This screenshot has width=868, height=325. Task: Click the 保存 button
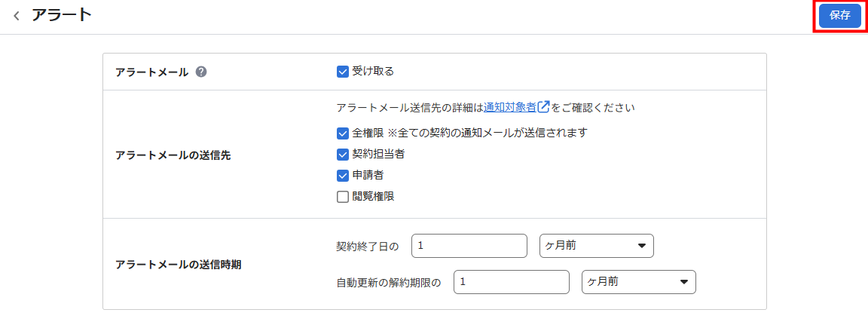pyautogui.click(x=840, y=16)
